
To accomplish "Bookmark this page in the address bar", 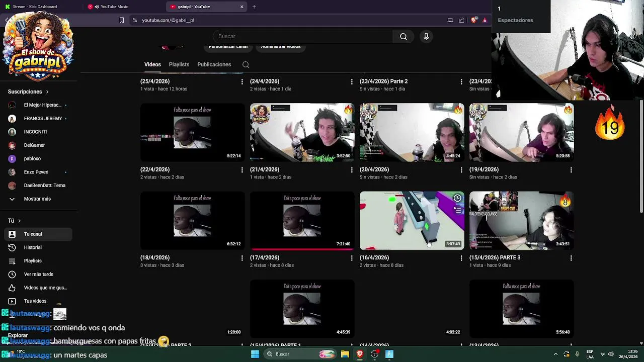I will [121, 20].
